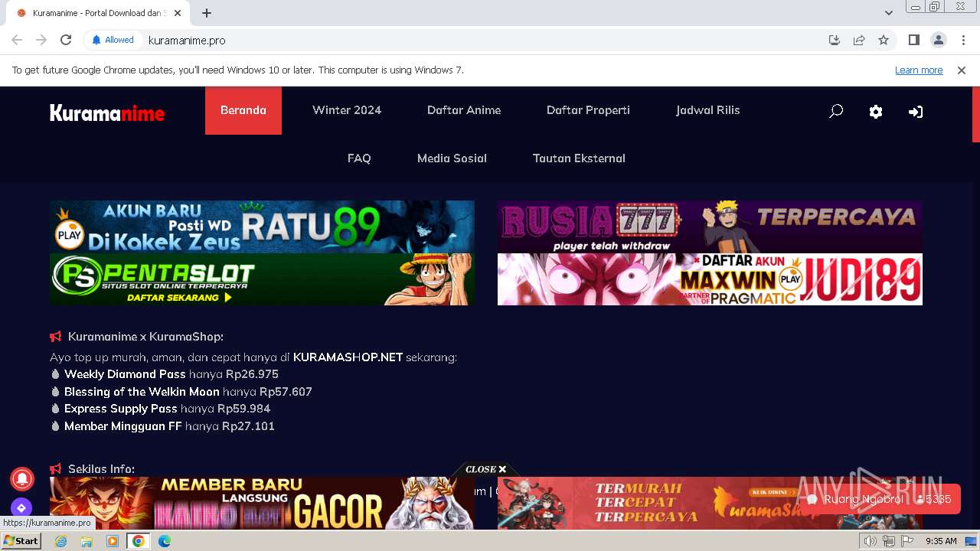Open the site search magnifier icon
Screen dimensions: 980x551
(x=836, y=111)
